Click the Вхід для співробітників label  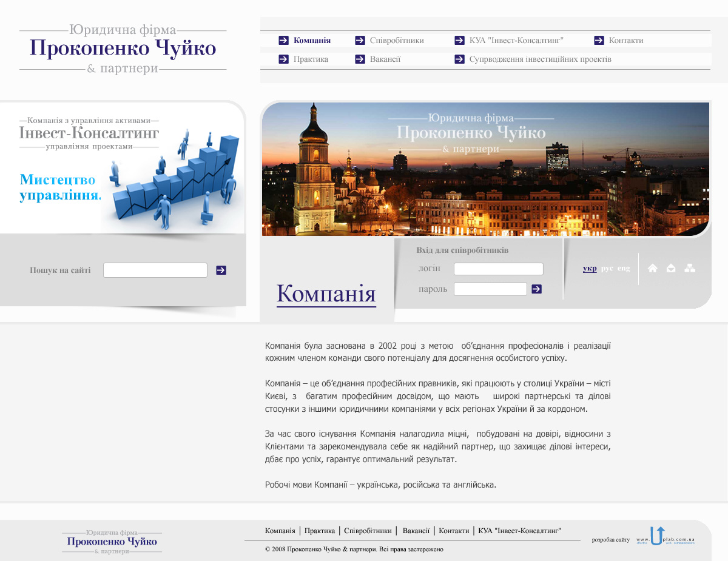pos(462,250)
